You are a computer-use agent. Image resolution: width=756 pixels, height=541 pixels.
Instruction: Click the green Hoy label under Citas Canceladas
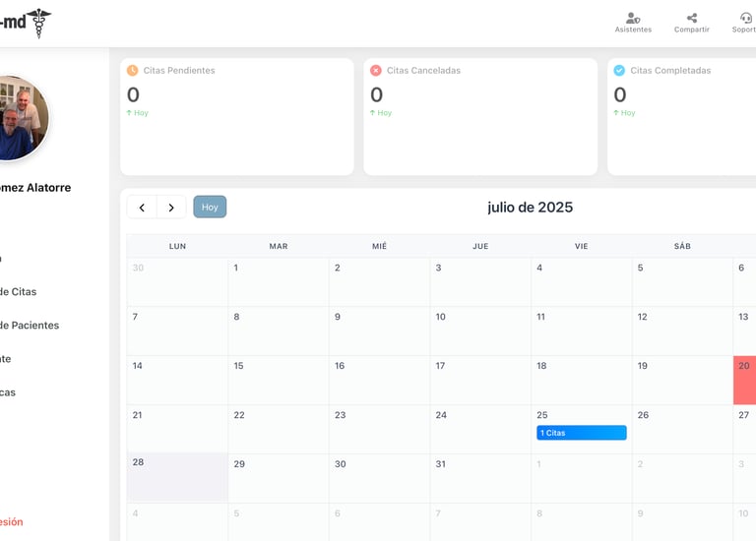pyautogui.click(x=381, y=113)
